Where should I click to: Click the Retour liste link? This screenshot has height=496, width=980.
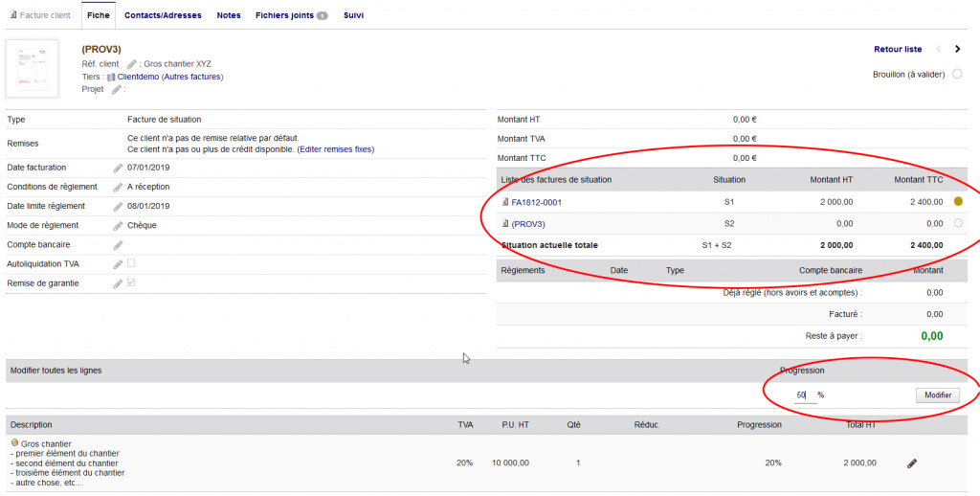[898, 49]
